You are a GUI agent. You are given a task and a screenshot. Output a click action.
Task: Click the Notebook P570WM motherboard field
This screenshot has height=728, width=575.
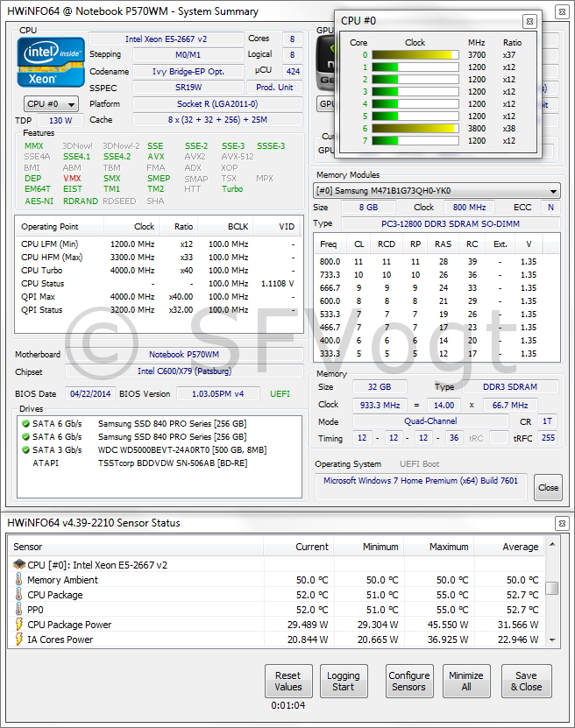(x=184, y=354)
